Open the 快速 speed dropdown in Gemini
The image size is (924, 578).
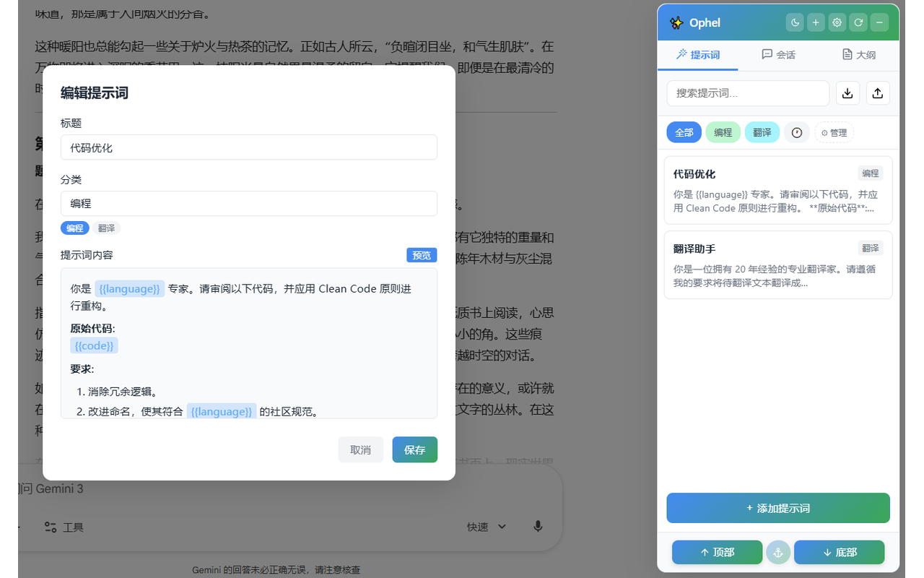pos(486,527)
